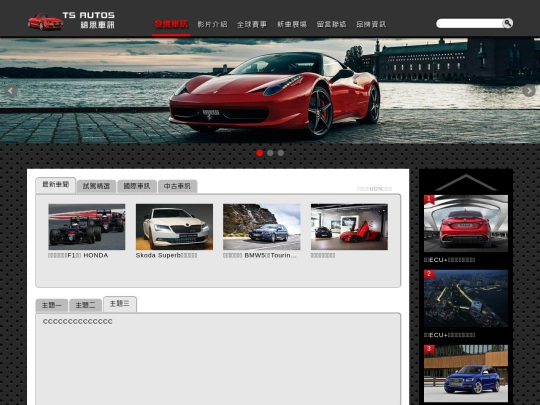Click the red Ferrari banner image

[x=270, y=91]
